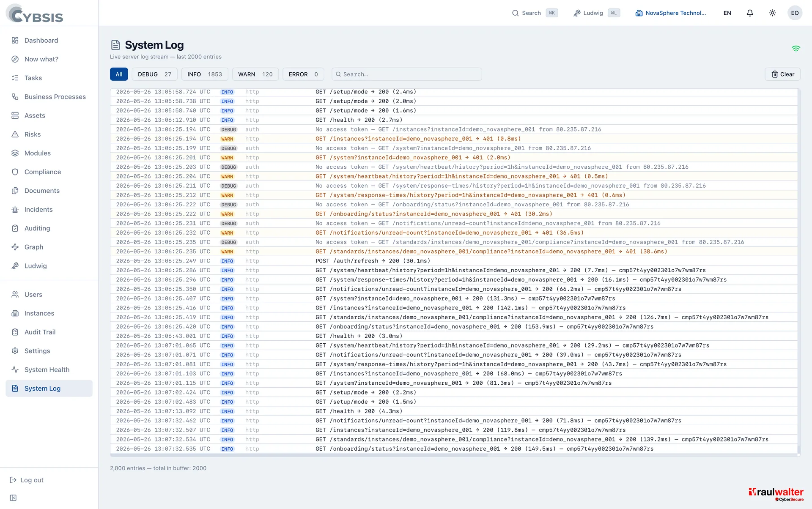812x509 pixels.
Task: Open Ludwig assistant in top bar
Action: click(596, 13)
